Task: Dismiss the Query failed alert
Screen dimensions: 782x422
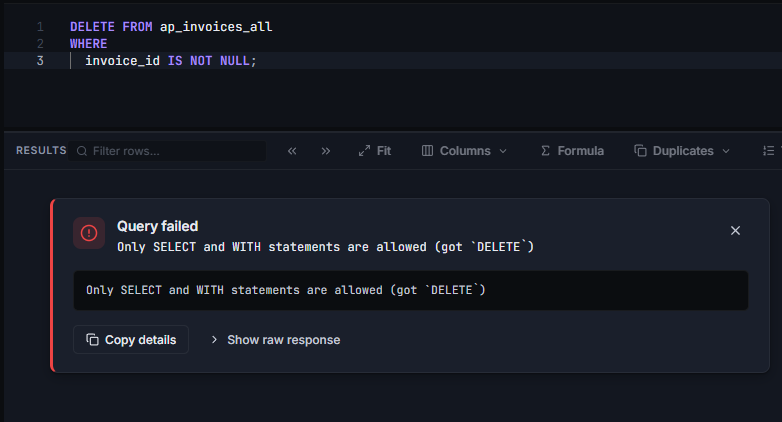Action: (735, 230)
